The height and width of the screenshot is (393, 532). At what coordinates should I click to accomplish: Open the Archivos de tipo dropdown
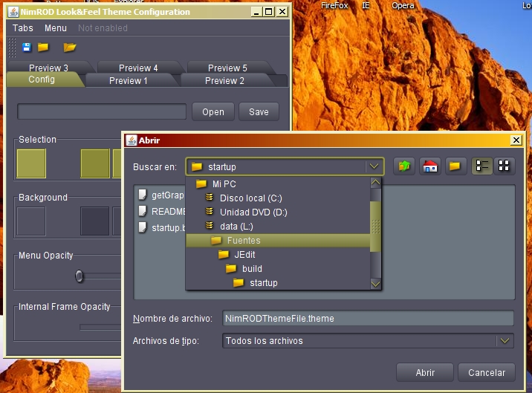point(505,341)
